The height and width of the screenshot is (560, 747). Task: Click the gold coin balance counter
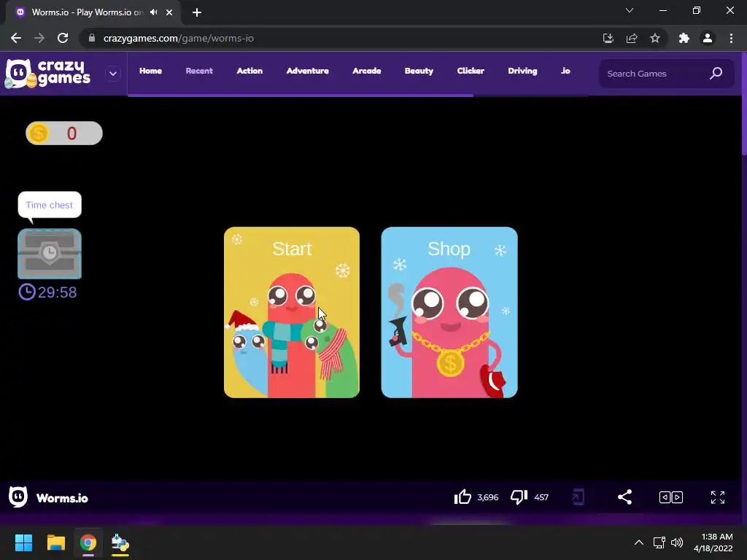point(64,133)
